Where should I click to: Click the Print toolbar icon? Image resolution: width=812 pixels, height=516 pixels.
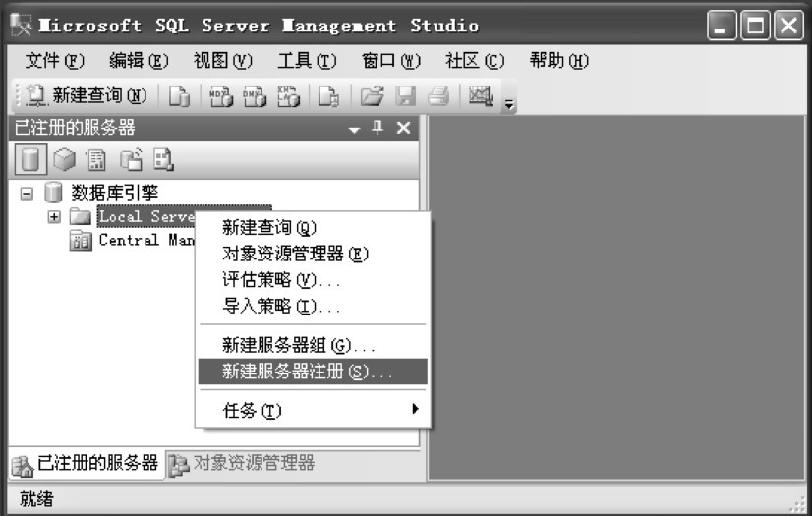click(x=438, y=96)
